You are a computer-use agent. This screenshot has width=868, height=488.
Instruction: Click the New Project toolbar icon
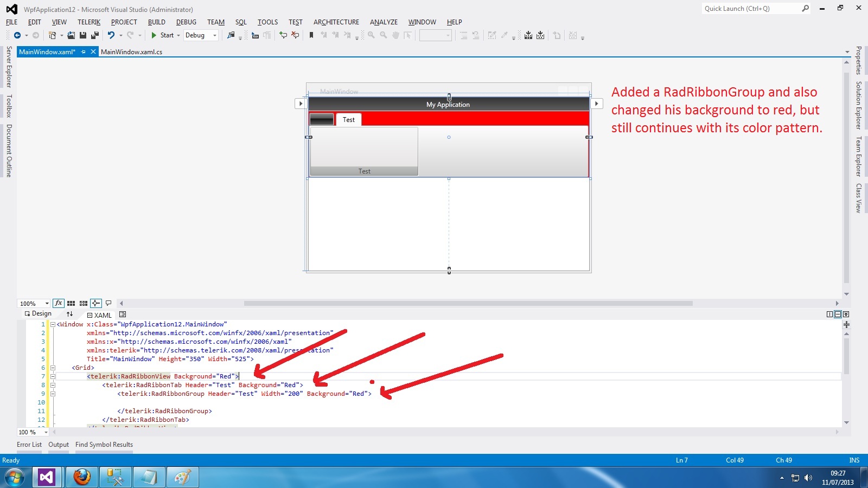[x=52, y=35]
